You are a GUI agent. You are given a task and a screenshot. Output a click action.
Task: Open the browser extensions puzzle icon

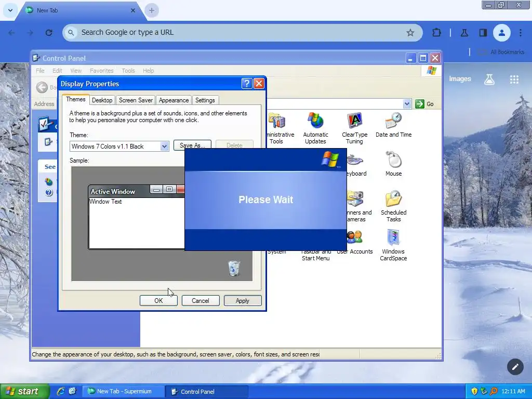436,33
